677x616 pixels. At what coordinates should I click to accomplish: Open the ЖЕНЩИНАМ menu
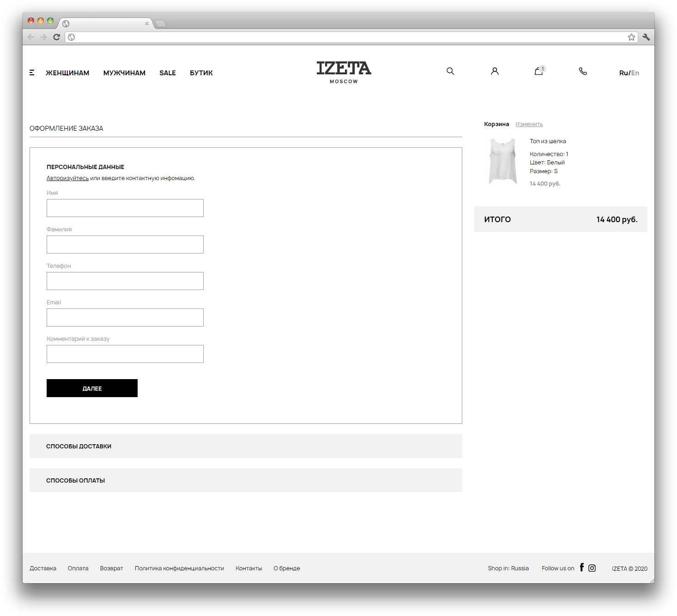pos(67,73)
